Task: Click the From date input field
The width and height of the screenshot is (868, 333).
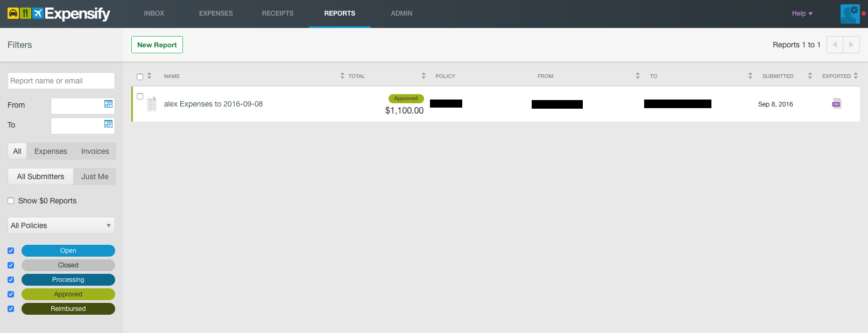Action: [x=83, y=106]
